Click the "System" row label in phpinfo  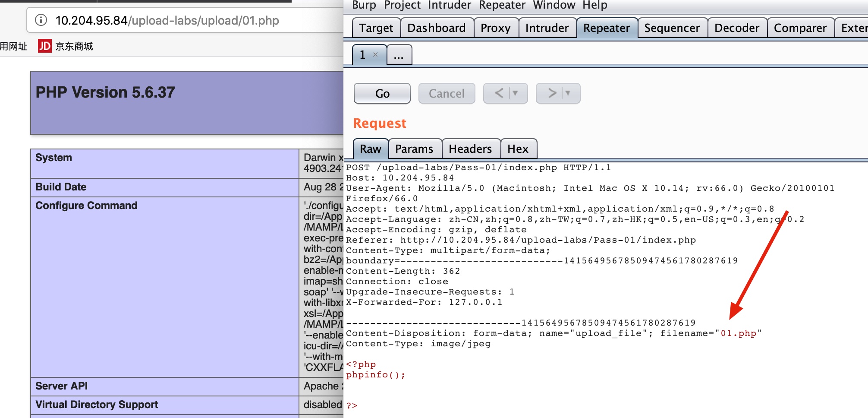[53, 158]
